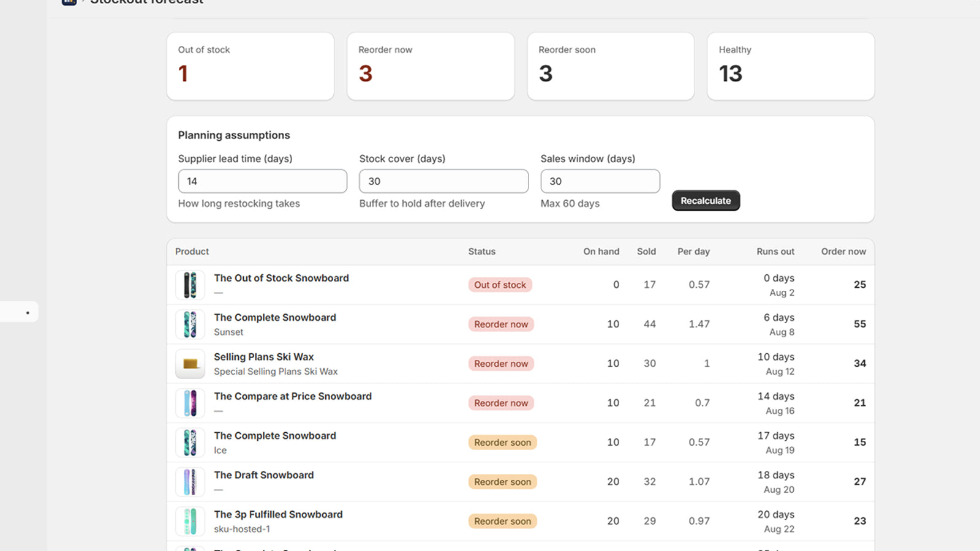This screenshot has height=551, width=980.
Task: Click Reorder soon badge for 3p Fulfilled Snowboard
Action: 502,521
